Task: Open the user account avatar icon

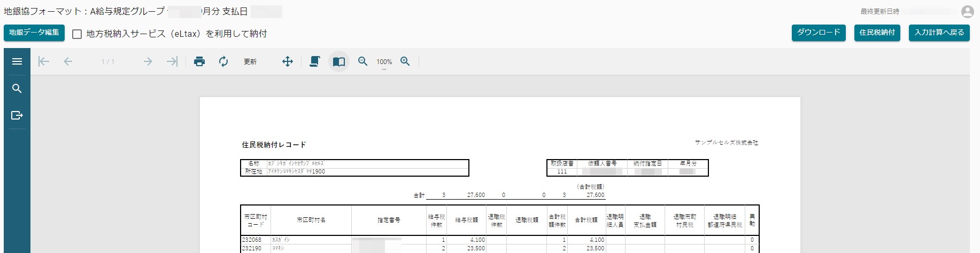Action: (967, 11)
